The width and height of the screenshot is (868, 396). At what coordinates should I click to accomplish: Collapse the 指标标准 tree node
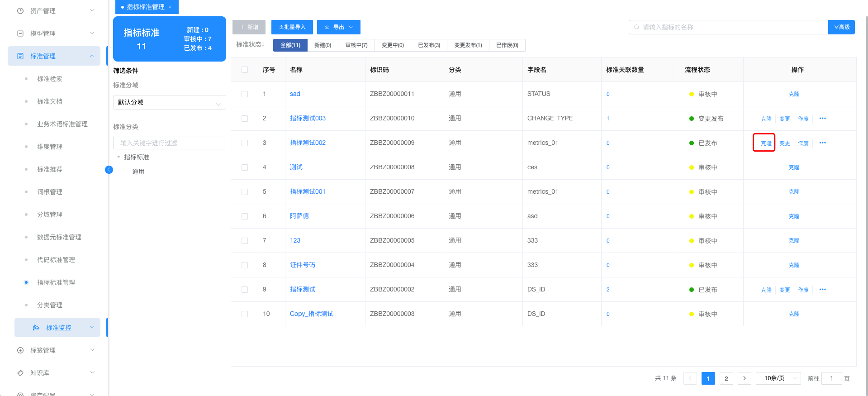[x=119, y=157]
